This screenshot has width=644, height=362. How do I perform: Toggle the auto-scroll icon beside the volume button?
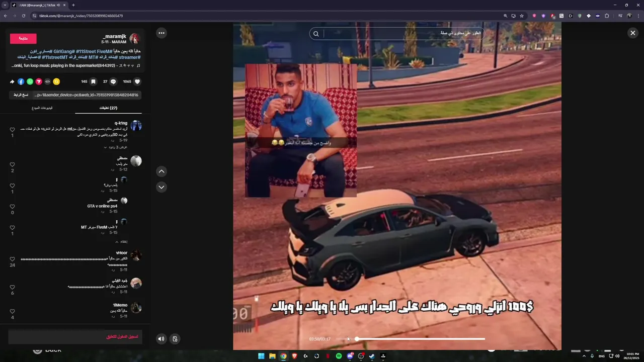pos(175,339)
